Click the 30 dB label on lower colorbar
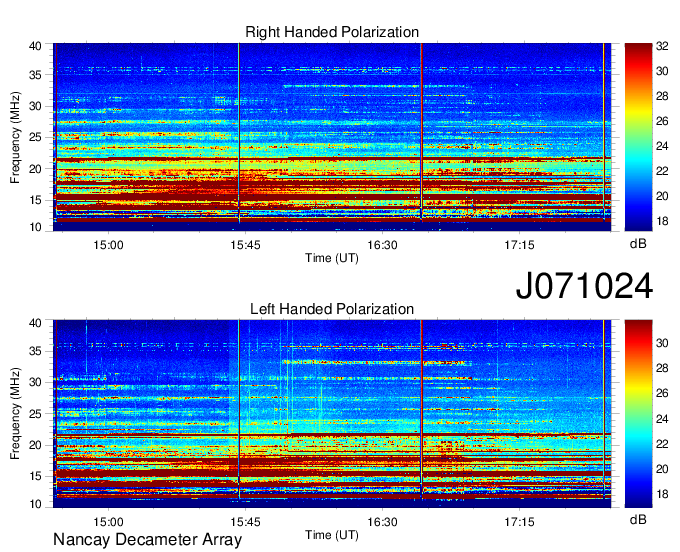 662,343
